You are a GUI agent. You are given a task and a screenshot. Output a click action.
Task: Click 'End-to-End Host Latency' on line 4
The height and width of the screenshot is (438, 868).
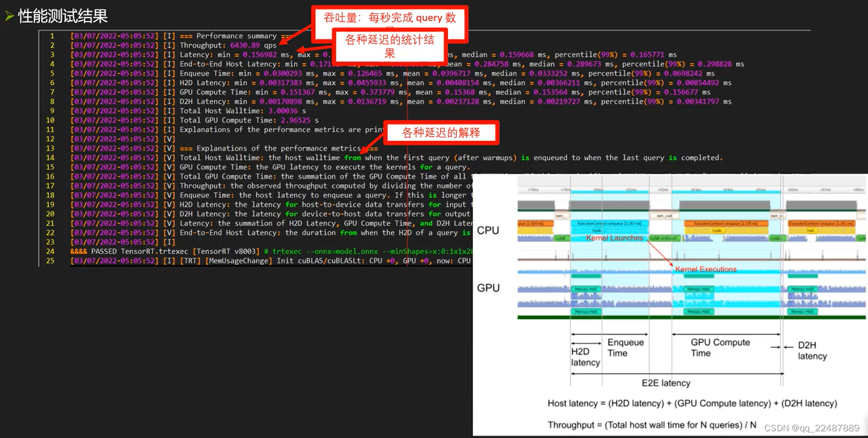click(x=229, y=64)
